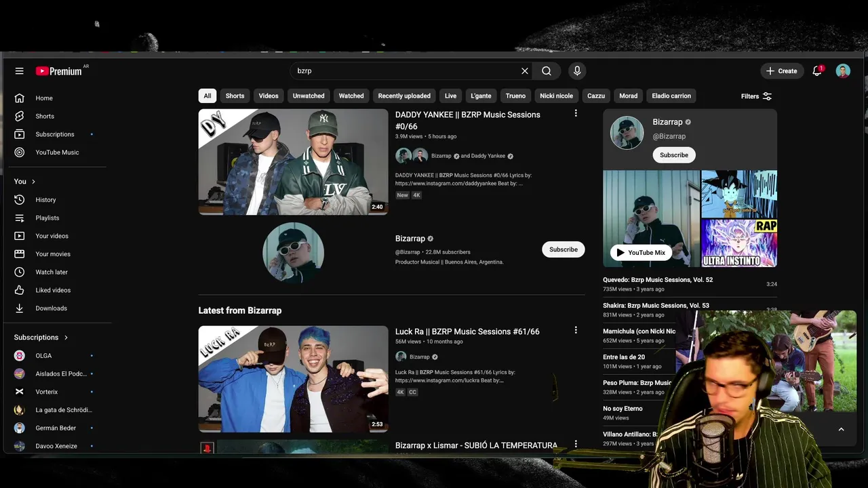The height and width of the screenshot is (488, 868).
Task: Open Quevedo Bzrp Music Sessions Vol. 52
Action: (658, 280)
